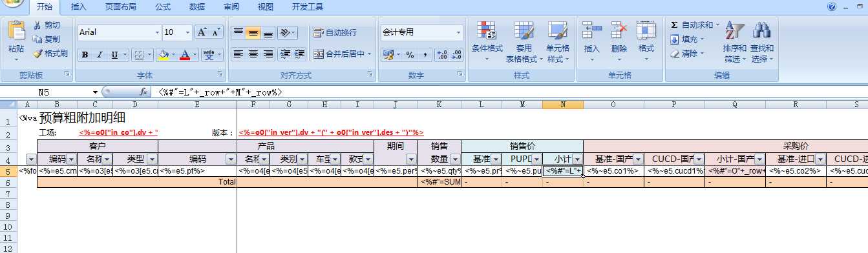Switch to the 插入 ribbon tab

(79, 7)
